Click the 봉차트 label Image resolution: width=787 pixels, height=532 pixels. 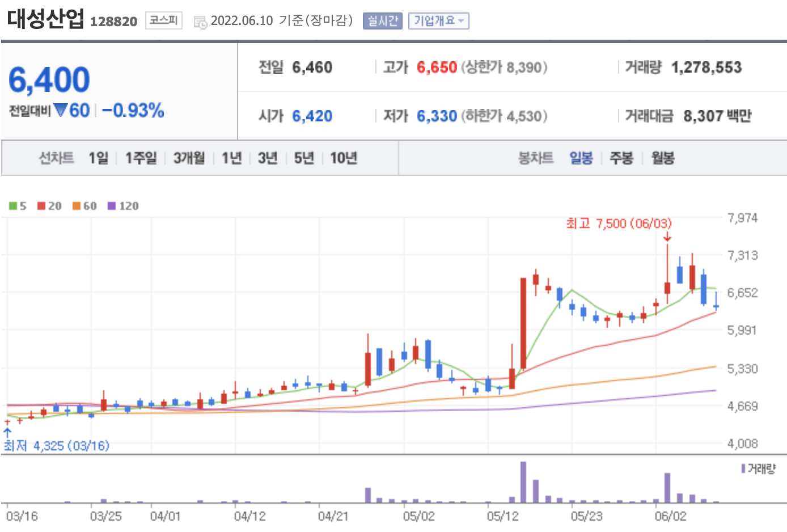pyautogui.click(x=536, y=158)
